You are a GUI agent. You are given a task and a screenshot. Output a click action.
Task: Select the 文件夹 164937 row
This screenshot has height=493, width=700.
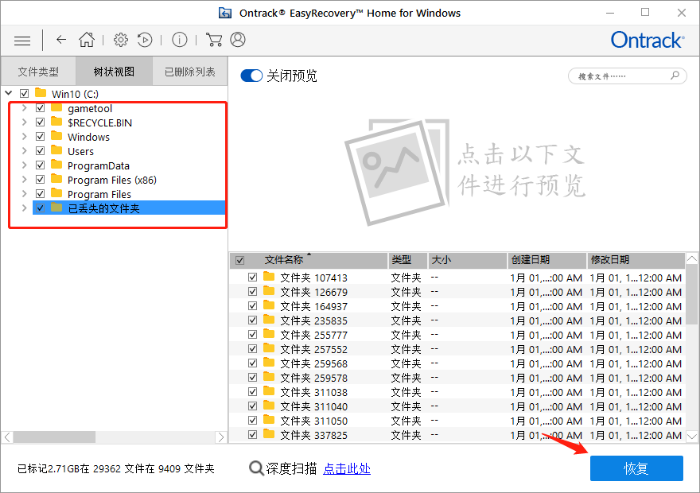tap(458, 306)
